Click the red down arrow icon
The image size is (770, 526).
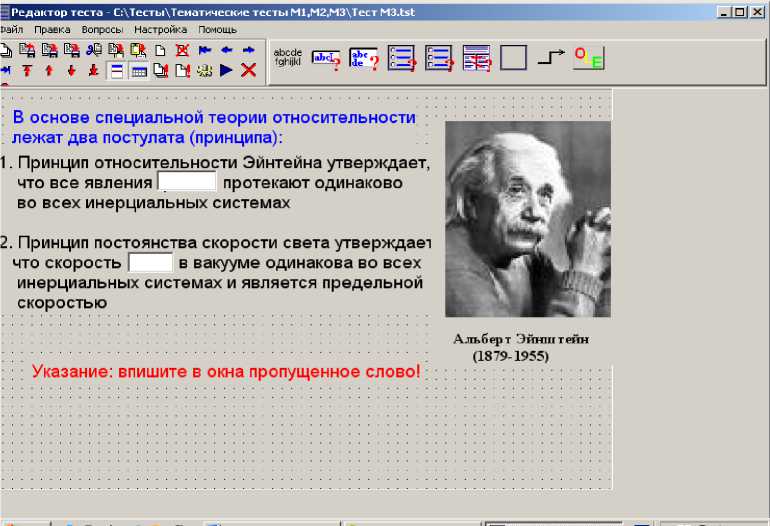click(x=72, y=71)
